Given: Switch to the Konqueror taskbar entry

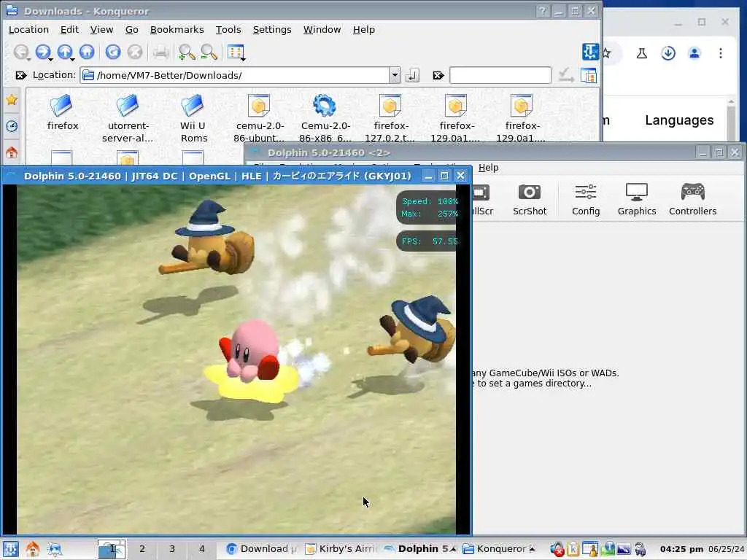Looking at the screenshot, I should (498, 549).
